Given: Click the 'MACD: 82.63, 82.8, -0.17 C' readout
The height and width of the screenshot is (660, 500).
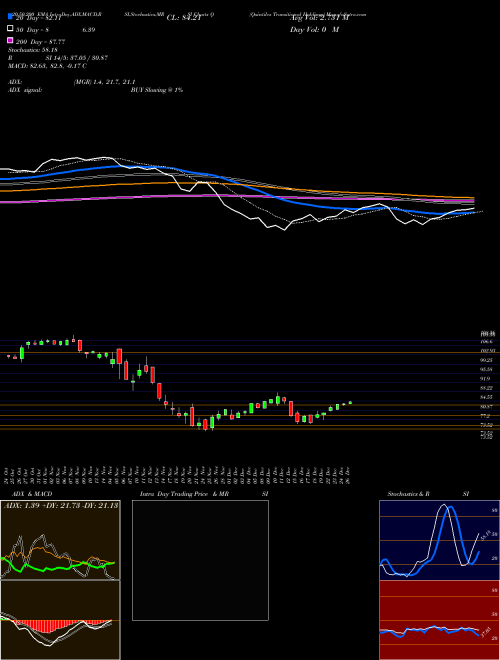Looking at the screenshot, I should pos(48,66).
